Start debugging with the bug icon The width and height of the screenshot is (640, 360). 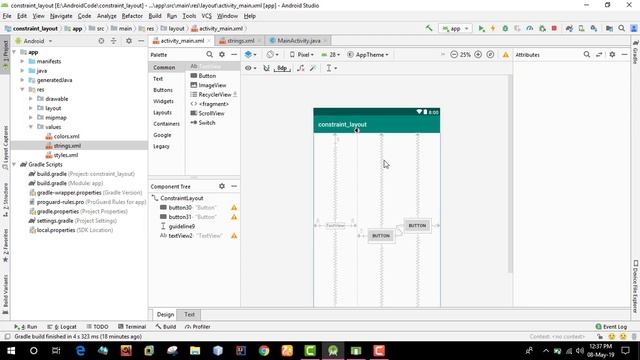505,29
